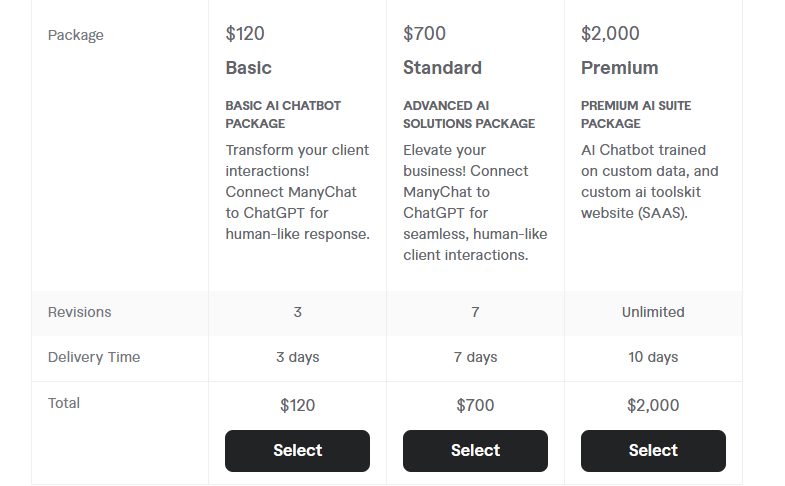
Task: Click the 10 days delivery cell
Action: [653, 357]
